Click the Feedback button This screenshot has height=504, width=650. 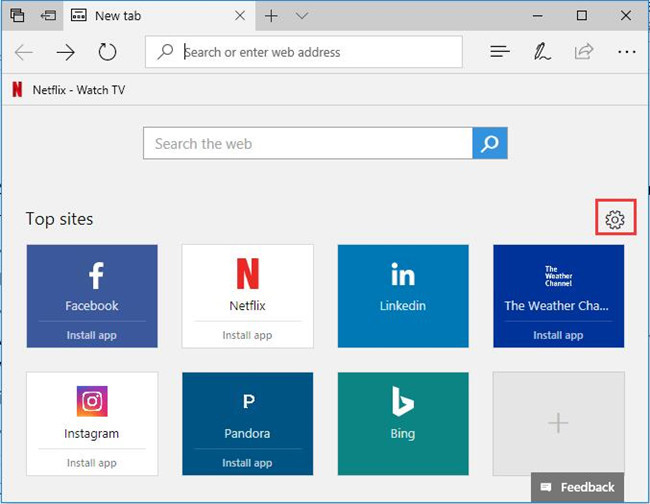pyautogui.click(x=577, y=487)
